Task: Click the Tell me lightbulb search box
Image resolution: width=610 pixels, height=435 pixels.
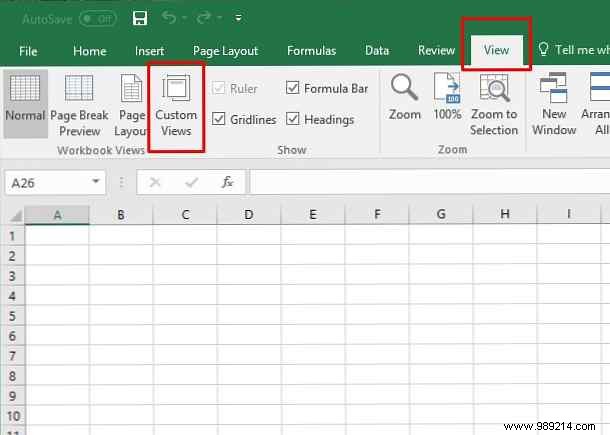Action: coord(574,50)
